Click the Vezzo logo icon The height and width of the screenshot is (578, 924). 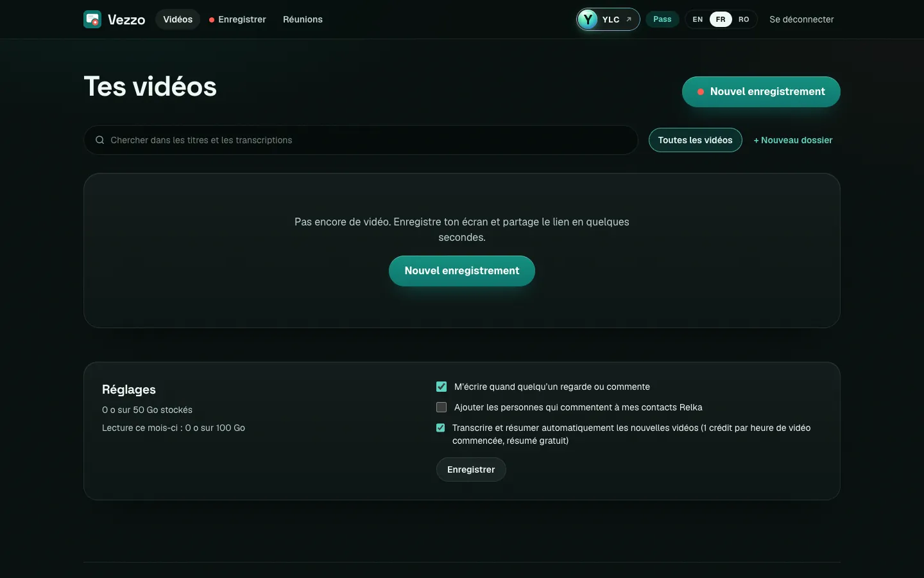point(92,19)
